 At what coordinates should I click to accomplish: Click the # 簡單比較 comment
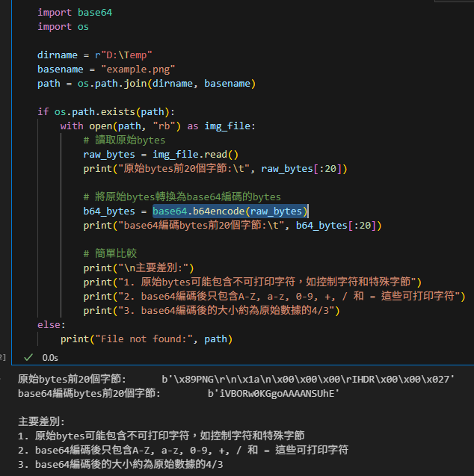tap(110, 253)
